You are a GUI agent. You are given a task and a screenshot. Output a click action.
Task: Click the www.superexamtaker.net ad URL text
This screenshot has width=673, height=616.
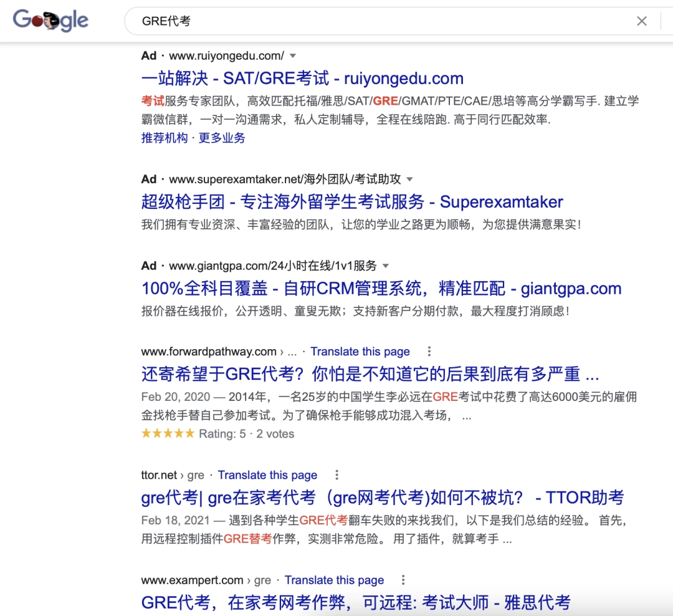pyautogui.click(x=285, y=179)
